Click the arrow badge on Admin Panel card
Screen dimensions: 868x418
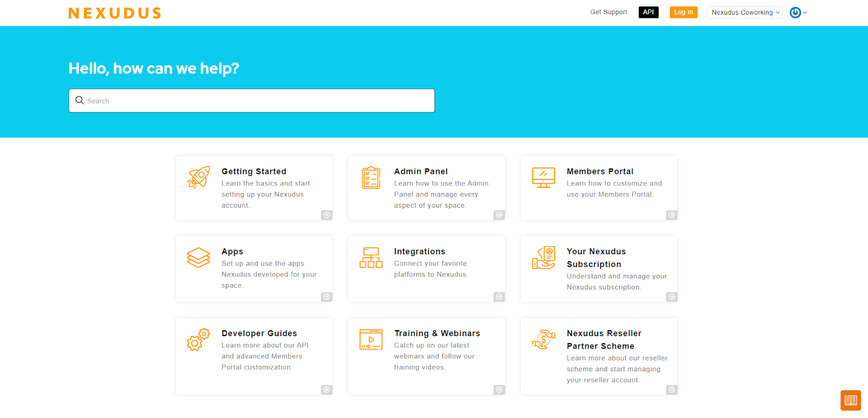tap(499, 215)
